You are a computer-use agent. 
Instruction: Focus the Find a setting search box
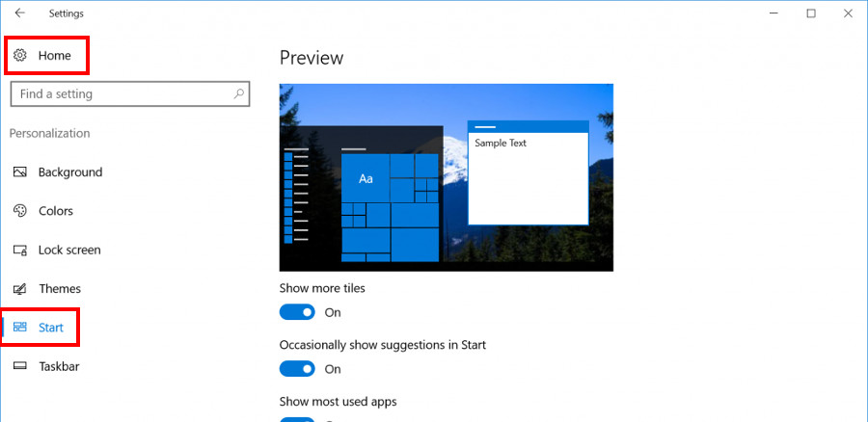click(x=130, y=94)
